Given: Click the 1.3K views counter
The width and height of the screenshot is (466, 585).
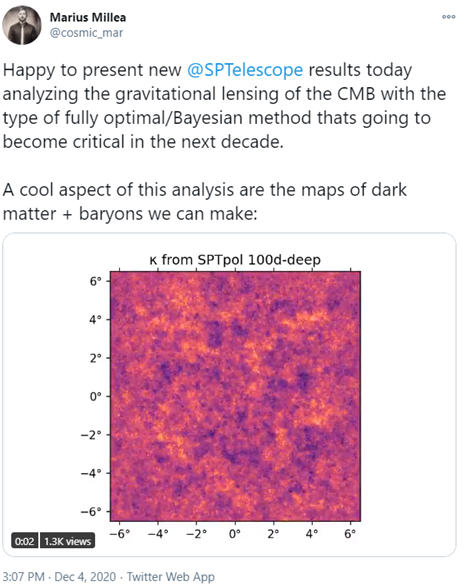Looking at the screenshot, I should pos(67,541).
